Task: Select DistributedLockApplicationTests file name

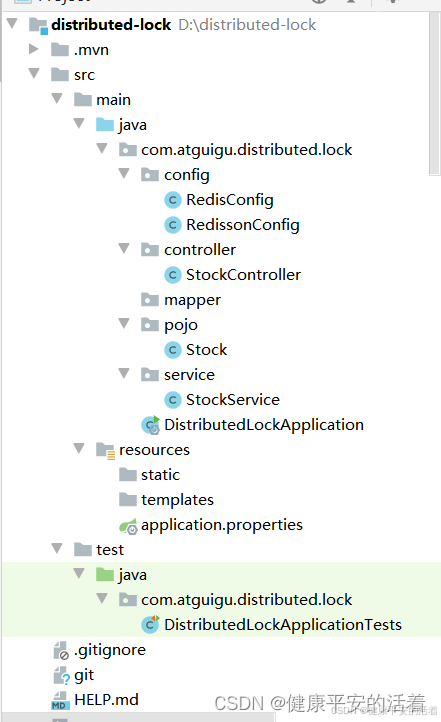Action: click(x=283, y=625)
